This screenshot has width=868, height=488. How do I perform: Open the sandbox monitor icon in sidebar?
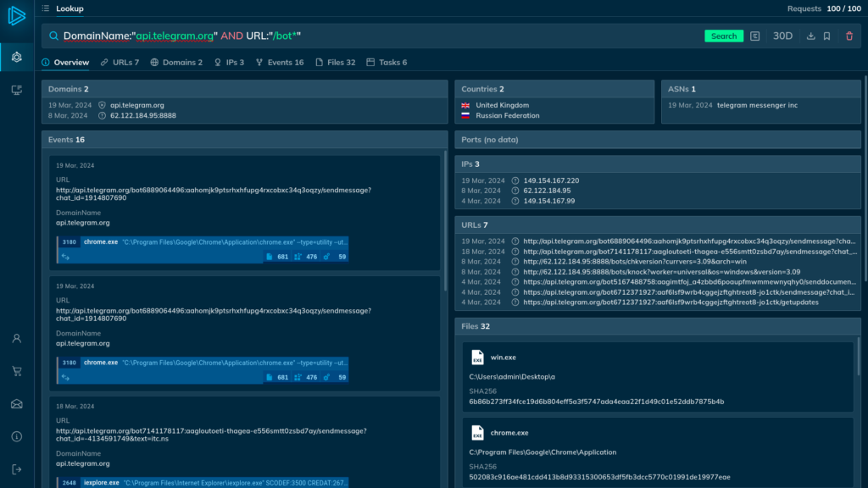point(17,90)
